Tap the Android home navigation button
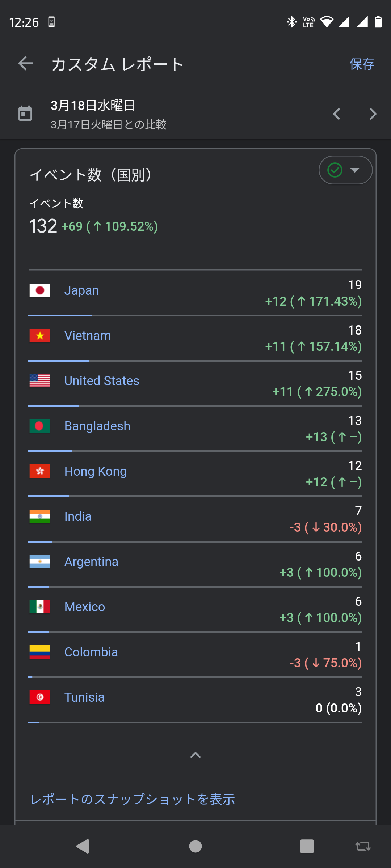This screenshot has height=868, width=391. pyautogui.click(x=195, y=846)
